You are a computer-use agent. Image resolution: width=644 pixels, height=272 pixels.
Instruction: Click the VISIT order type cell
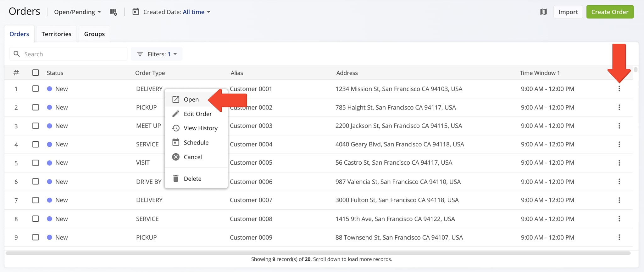click(143, 162)
